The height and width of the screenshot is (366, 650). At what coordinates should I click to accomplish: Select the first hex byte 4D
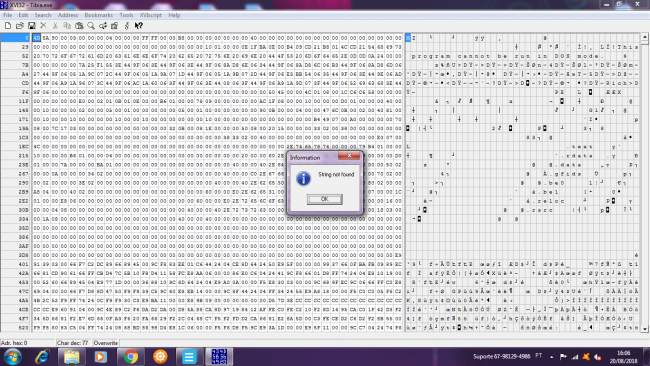tap(36, 38)
